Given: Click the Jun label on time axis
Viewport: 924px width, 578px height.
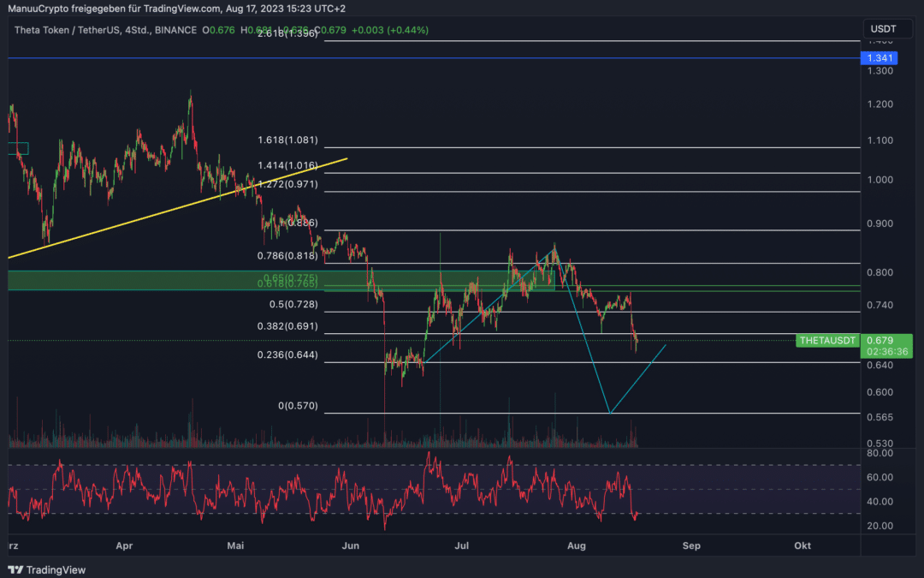Looking at the screenshot, I should click(x=351, y=545).
